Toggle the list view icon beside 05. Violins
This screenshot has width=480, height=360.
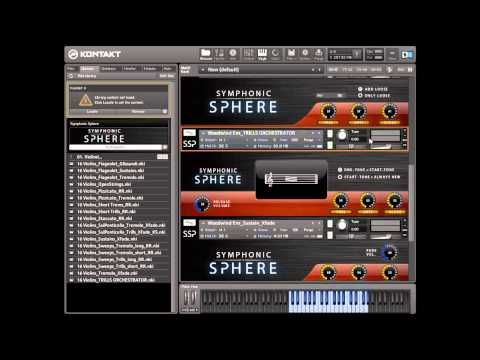162,157
